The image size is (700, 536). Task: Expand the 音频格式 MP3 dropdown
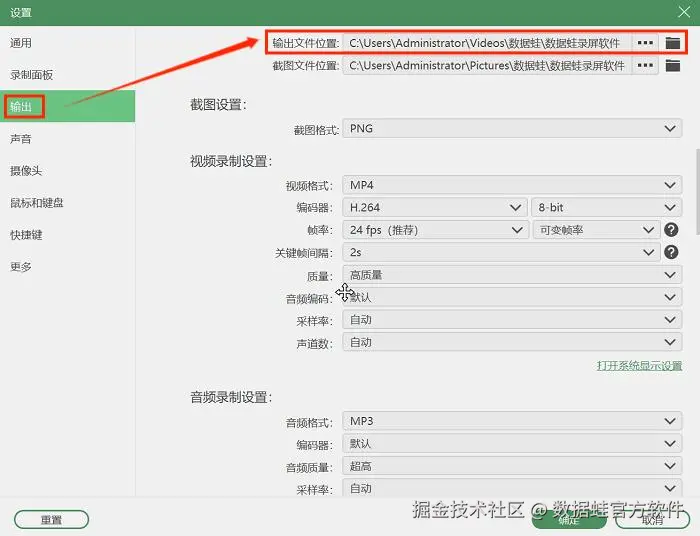click(x=512, y=421)
